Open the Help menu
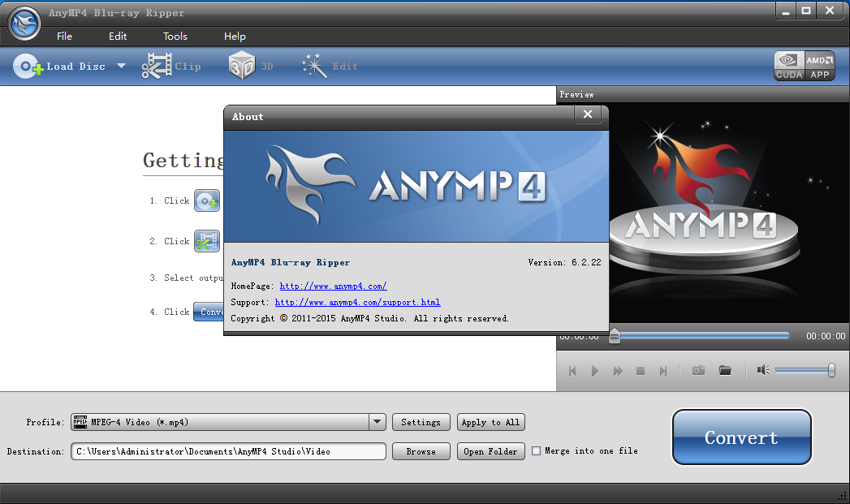This screenshot has width=850, height=504. tap(235, 37)
